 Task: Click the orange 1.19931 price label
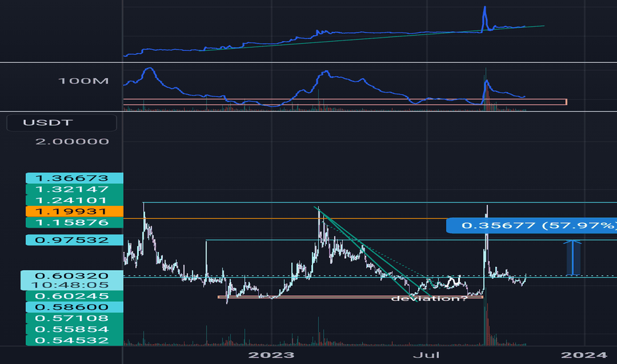(74, 211)
